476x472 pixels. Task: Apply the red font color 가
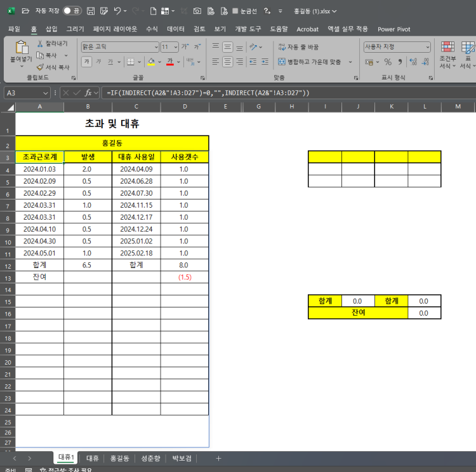pos(170,62)
